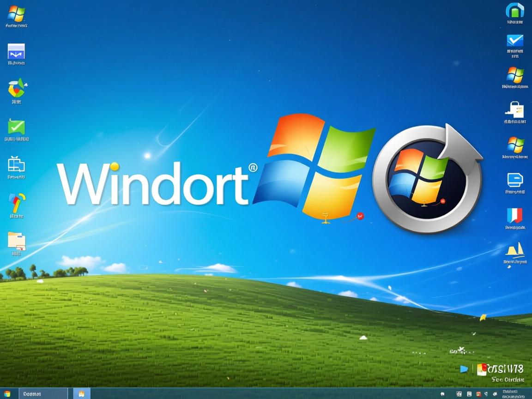
Task: Click the green button at taskbar far left
Action: [x=6, y=393]
